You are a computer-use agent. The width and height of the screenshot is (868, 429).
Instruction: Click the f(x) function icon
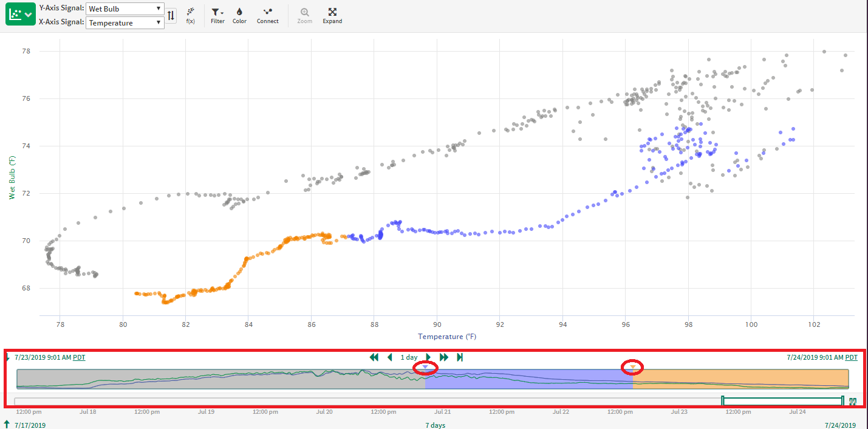pos(190,15)
